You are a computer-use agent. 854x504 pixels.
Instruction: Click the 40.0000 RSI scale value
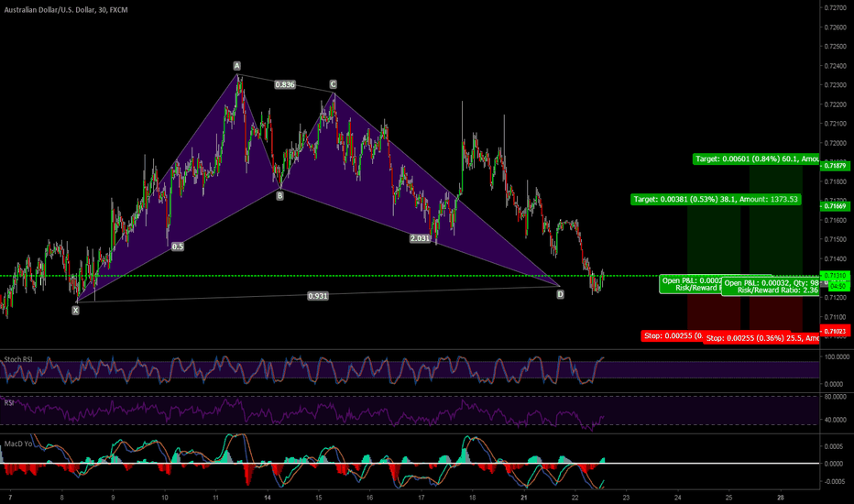point(838,420)
